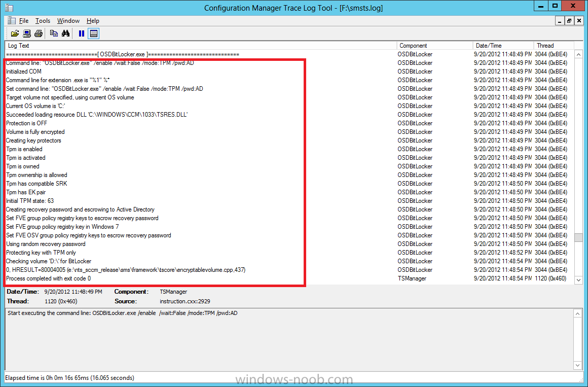The image size is (588, 387).
Task: Select 'Protecting key with TPM only' row
Action: click(x=289, y=253)
